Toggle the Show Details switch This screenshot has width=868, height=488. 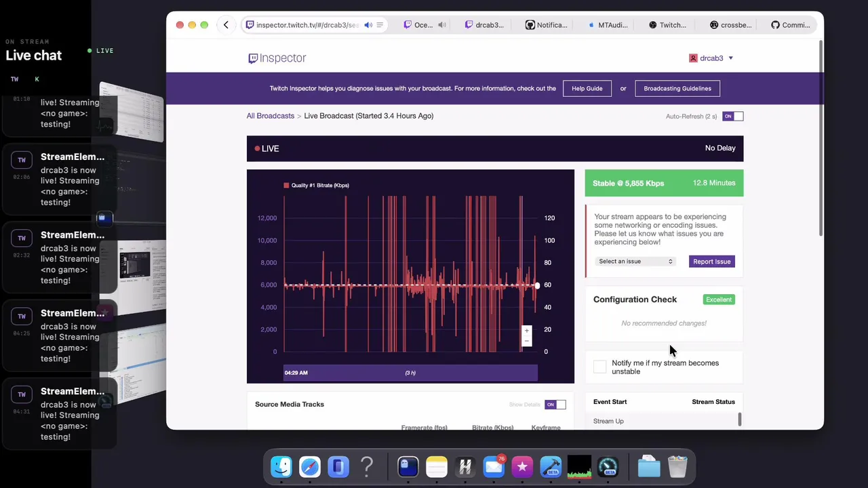coord(555,405)
